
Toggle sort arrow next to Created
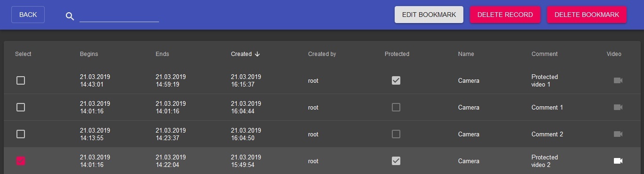[x=257, y=54]
